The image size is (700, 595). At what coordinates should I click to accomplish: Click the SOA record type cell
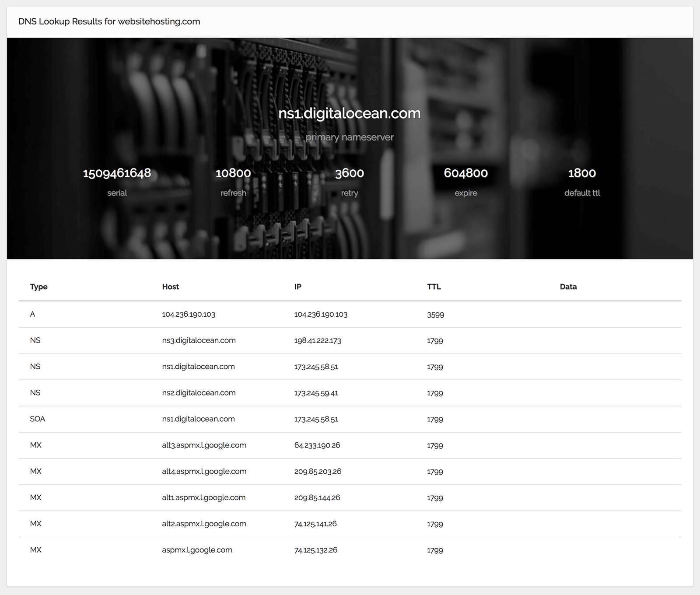pyautogui.click(x=37, y=419)
